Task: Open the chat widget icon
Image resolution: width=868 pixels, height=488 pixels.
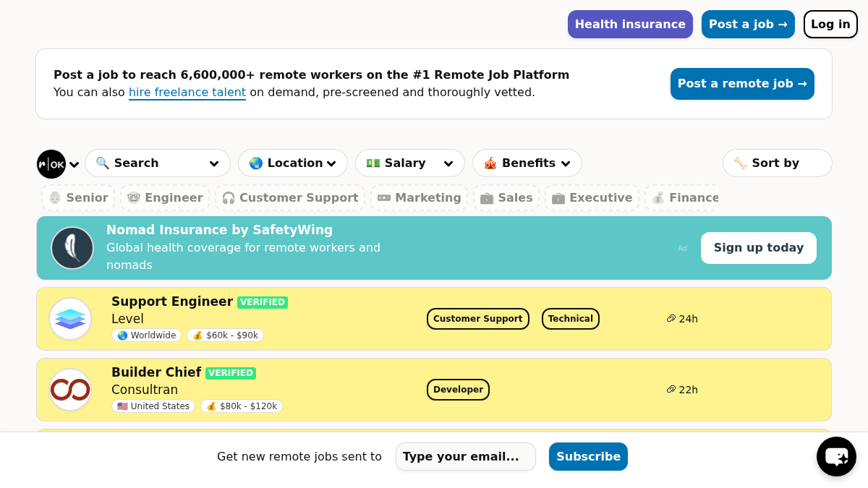Action: pos(836,457)
